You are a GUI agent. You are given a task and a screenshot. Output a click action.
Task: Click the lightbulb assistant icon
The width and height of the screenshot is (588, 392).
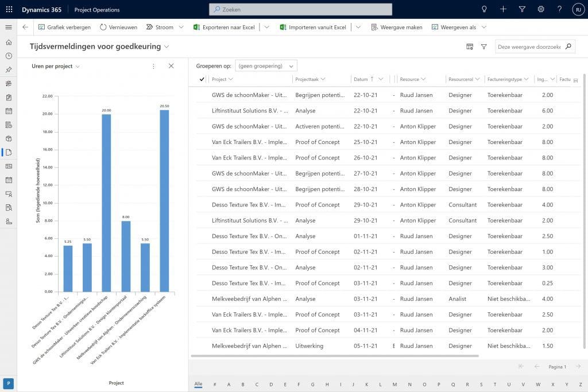tap(484, 9)
